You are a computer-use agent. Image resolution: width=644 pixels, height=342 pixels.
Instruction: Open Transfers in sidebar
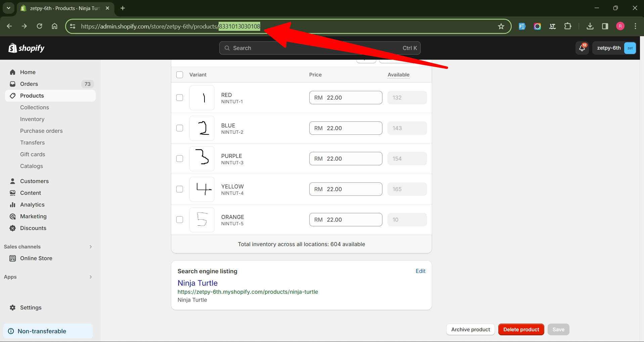click(32, 142)
